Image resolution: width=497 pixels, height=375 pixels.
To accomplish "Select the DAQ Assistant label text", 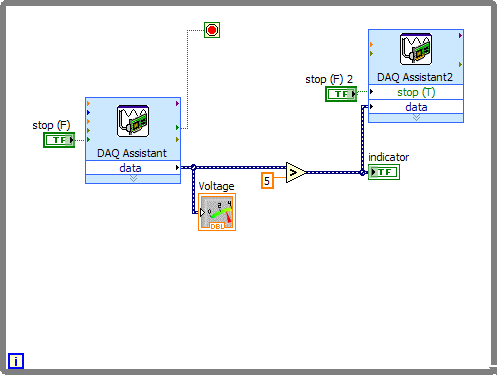I will pos(132,153).
